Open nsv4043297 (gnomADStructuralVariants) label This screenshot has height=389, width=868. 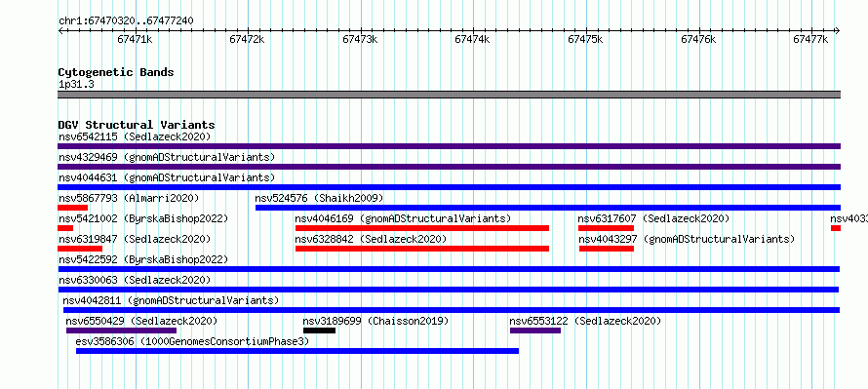687,239
